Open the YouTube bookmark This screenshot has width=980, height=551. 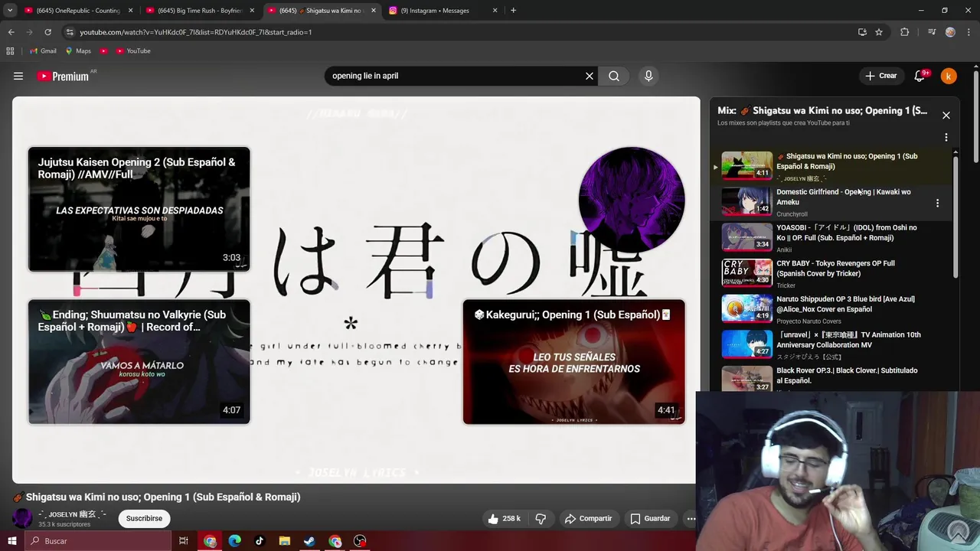(133, 51)
